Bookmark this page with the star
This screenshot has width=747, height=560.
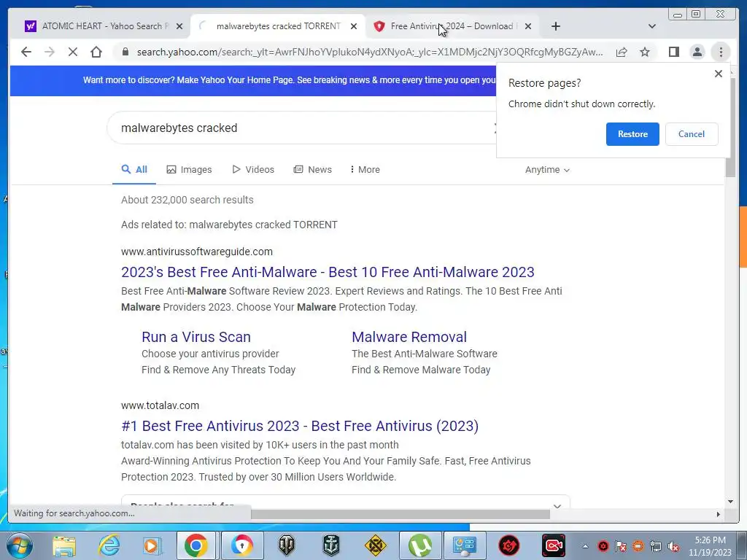[645, 52]
